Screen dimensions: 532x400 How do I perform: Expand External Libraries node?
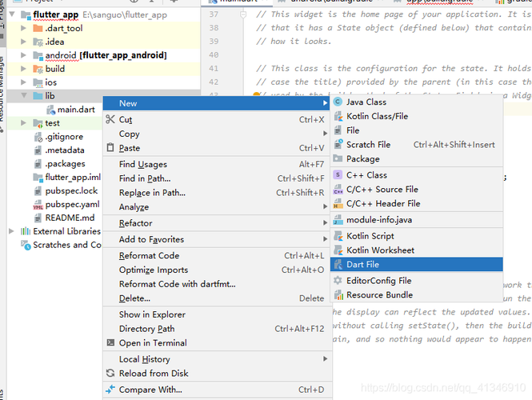pyautogui.click(x=11, y=231)
